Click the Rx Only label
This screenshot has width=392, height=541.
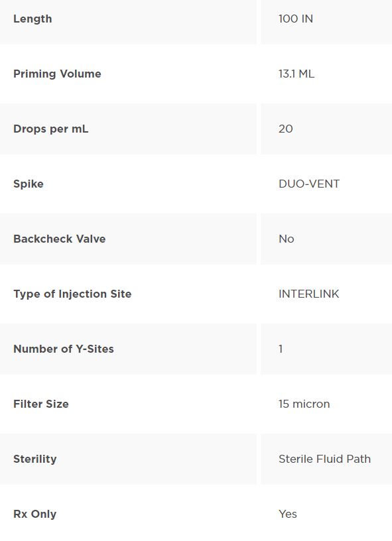click(35, 514)
